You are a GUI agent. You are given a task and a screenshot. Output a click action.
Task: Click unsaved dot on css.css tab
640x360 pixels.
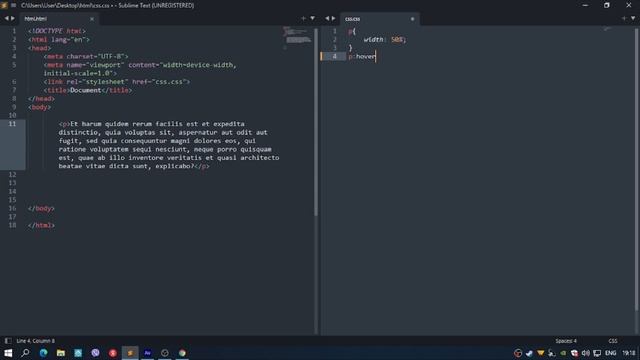[412, 19]
